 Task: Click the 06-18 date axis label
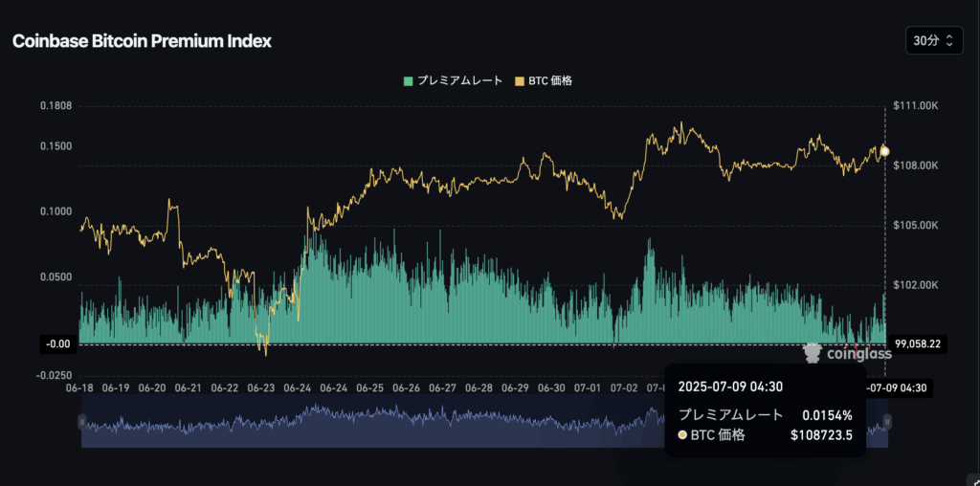(x=79, y=387)
